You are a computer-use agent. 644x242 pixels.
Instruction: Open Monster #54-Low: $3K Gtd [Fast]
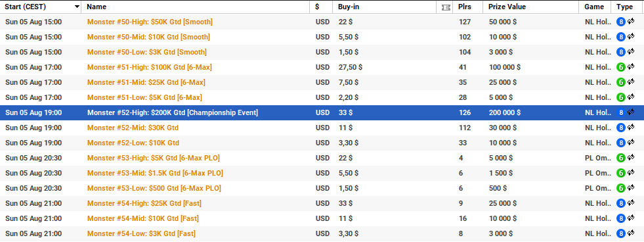click(141, 233)
